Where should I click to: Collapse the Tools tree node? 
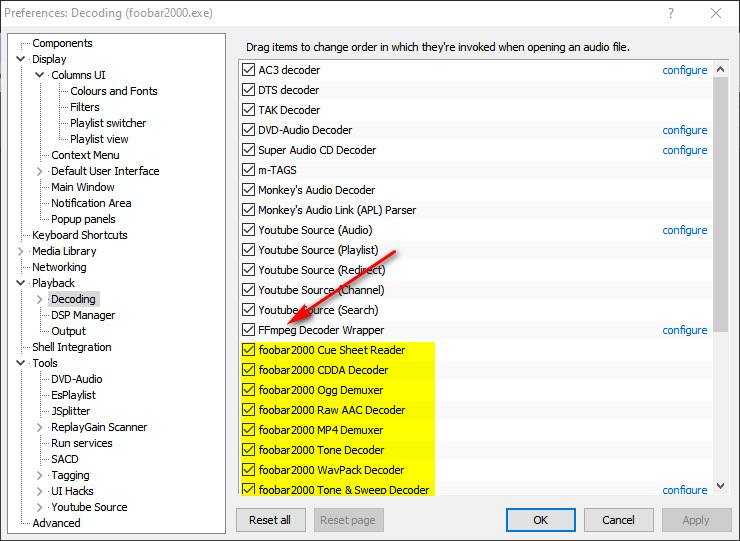[21, 363]
